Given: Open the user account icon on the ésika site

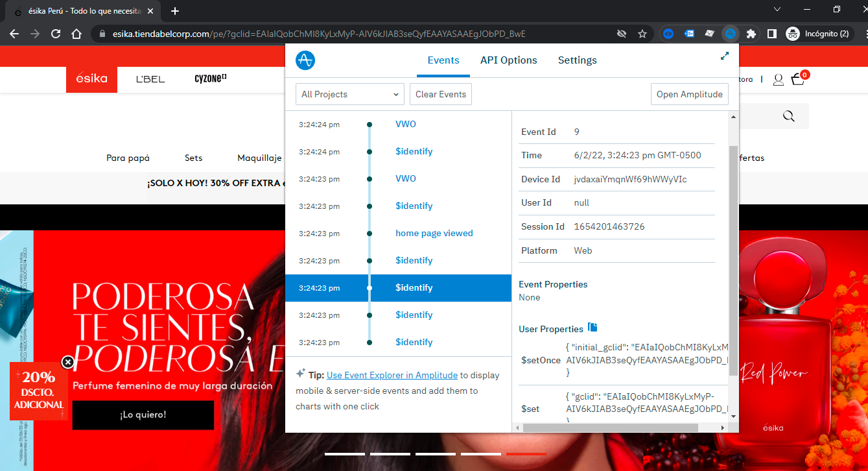Looking at the screenshot, I should point(779,80).
